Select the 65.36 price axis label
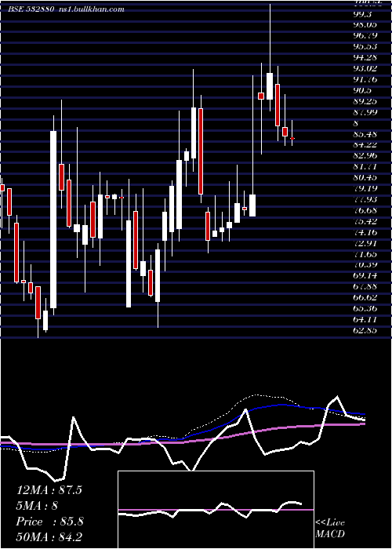Screen dimensions: 392x549 [x=365, y=308]
